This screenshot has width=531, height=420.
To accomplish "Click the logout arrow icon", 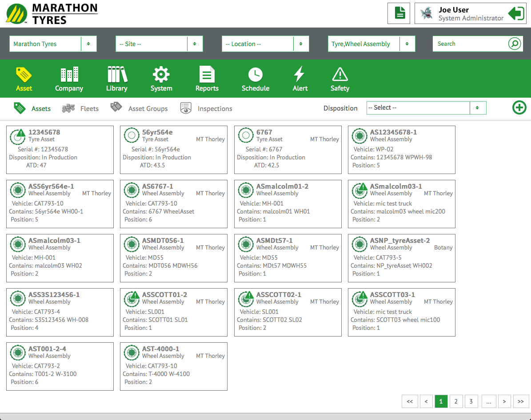I will tap(516, 13).
